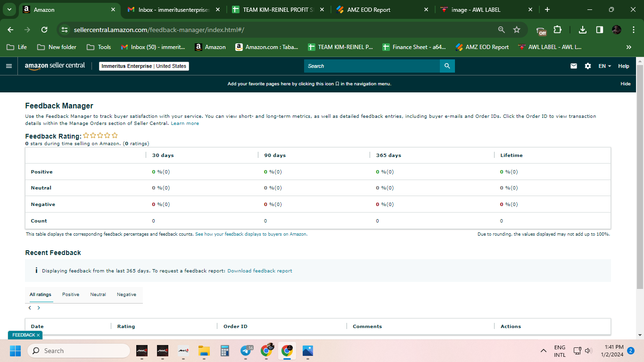Click the browser address bar URL
The height and width of the screenshot is (362, 644).
coord(159,30)
